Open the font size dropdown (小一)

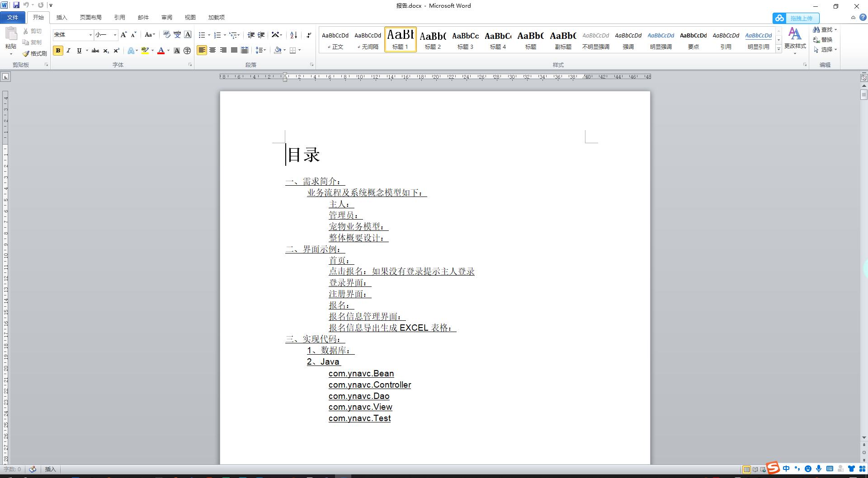[x=115, y=35]
